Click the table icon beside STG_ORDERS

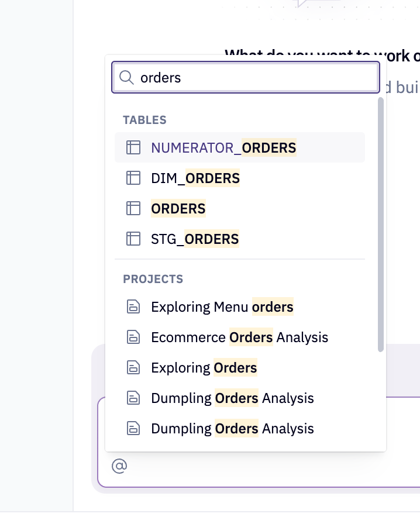pos(133,239)
